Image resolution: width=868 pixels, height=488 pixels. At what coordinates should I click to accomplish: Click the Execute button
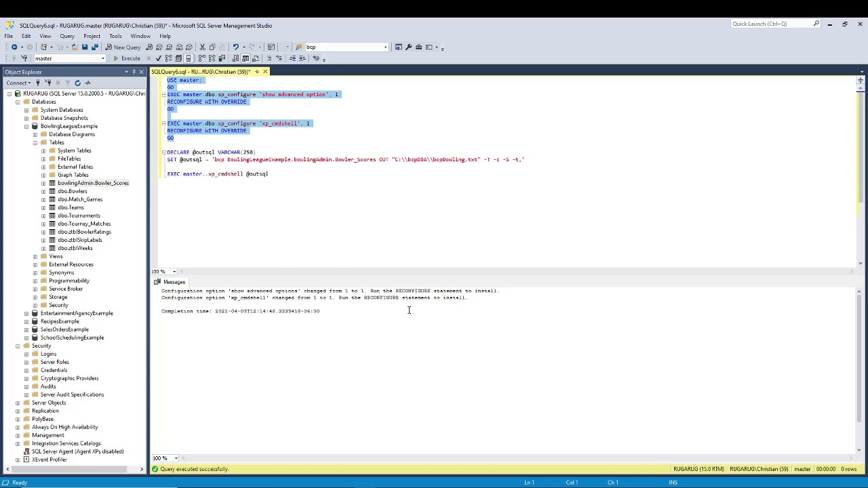127,58
